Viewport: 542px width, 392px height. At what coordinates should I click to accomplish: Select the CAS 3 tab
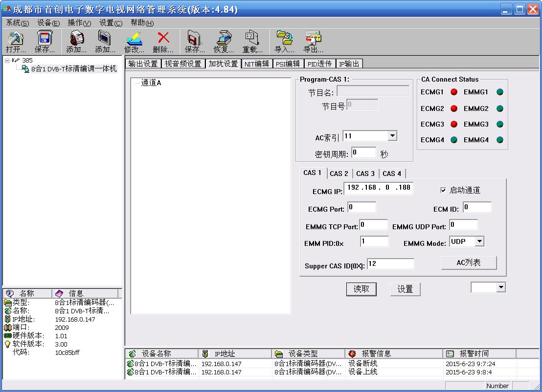tap(365, 174)
